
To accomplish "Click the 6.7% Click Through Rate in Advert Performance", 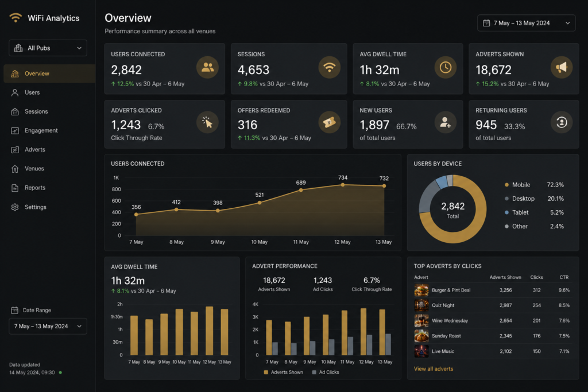I will (x=372, y=280).
